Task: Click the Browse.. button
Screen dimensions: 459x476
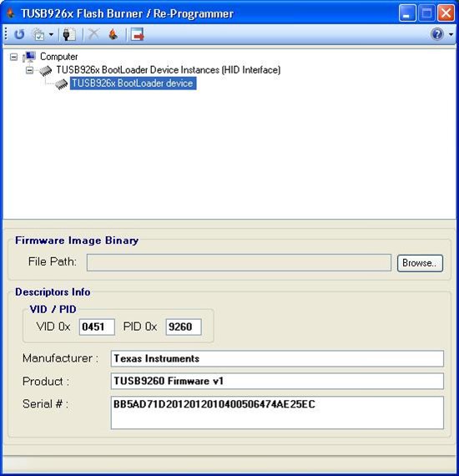Action: coord(420,263)
